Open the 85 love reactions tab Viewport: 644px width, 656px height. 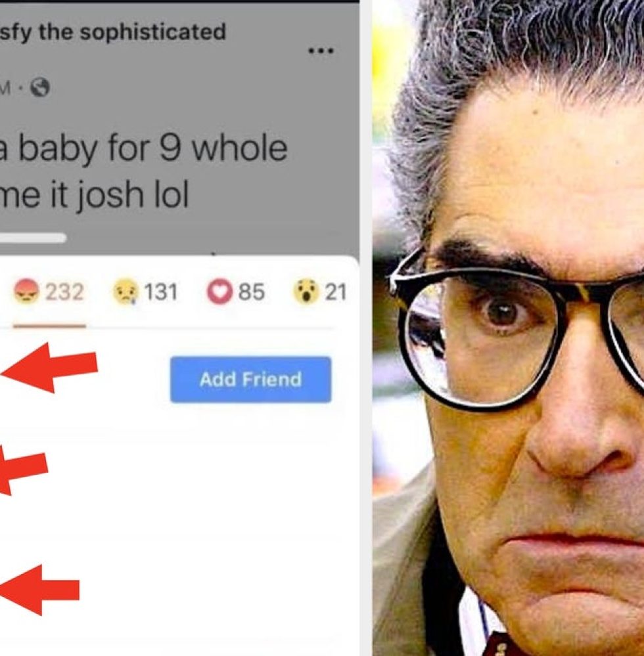251,292
